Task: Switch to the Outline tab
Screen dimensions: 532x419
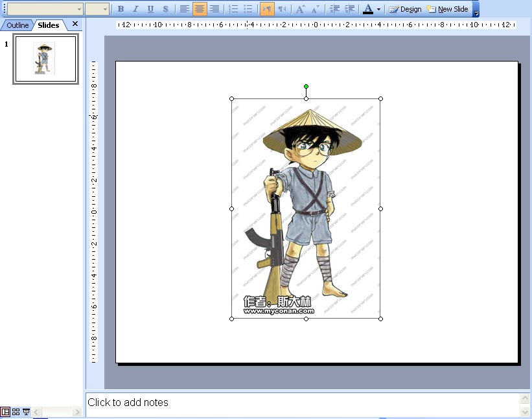Action: (x=17, y=25)
